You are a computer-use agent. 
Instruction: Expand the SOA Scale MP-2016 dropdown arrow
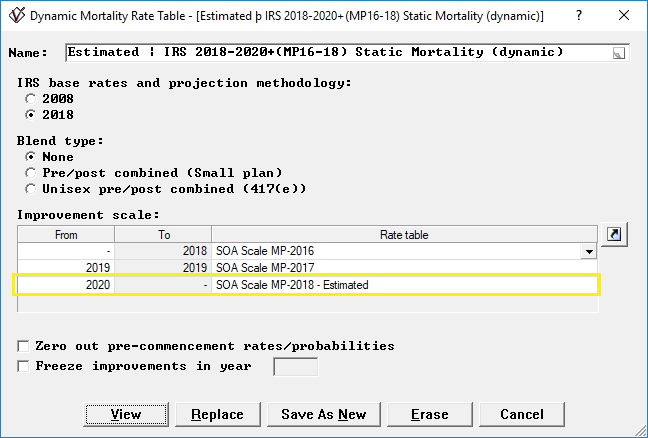(x=589, y=252)
